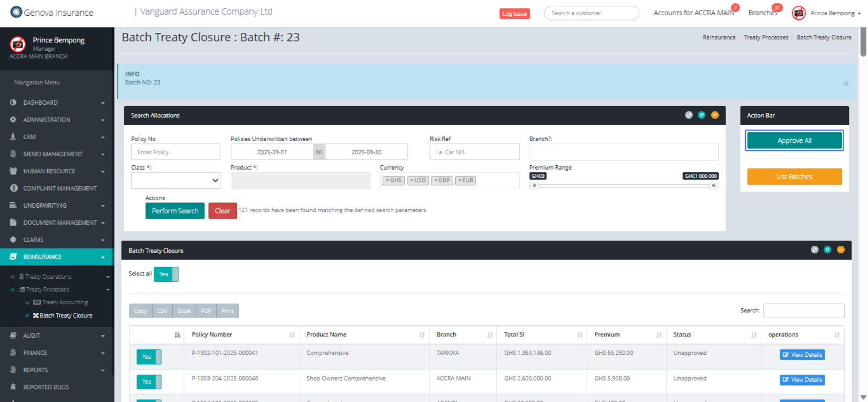Click teal refresh icon in Batch Treaty Closure panel
The width and height of the screenshot is (868, 402).
tap(827, 250)
